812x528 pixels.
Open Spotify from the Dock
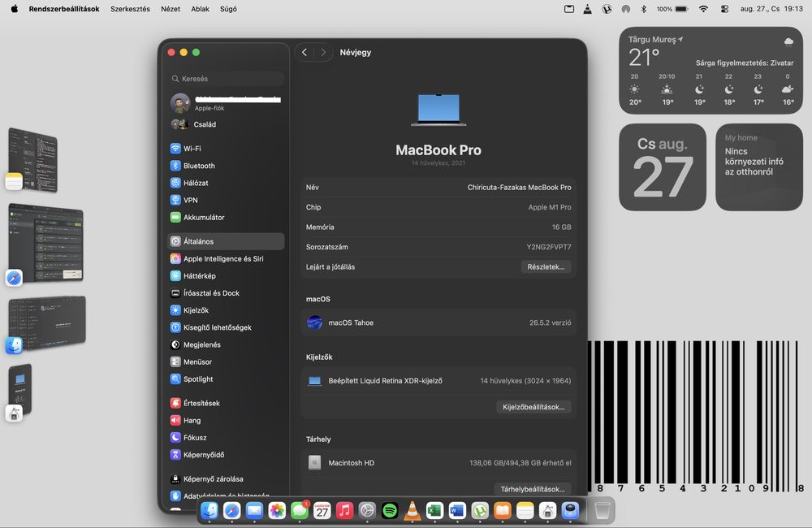click(x=390, y=512)
